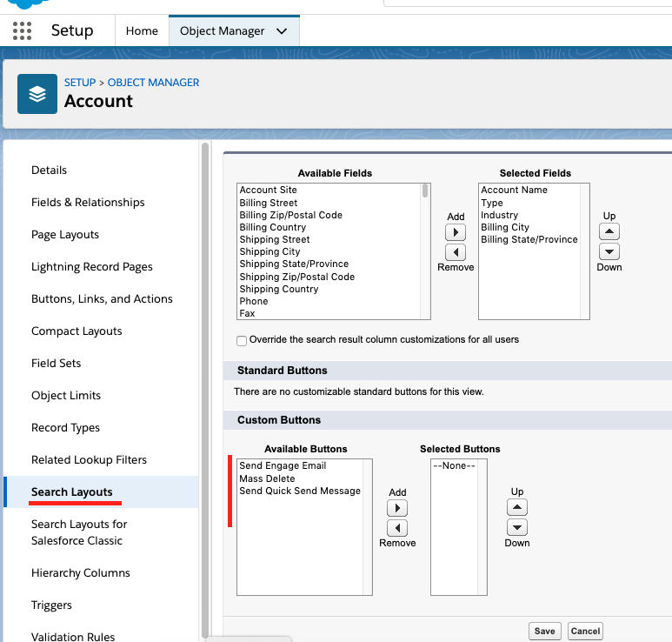672x642 pixels.
Task: Move selected button Down with arrow
Action: 517,527
